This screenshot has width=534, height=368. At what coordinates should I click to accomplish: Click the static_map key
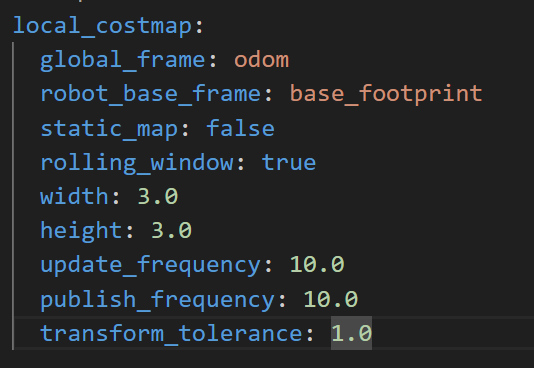coord(109,129)
